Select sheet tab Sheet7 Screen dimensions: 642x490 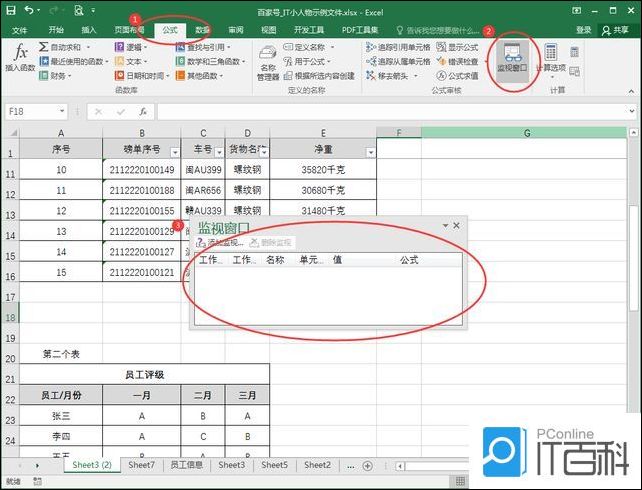[141, 465]
